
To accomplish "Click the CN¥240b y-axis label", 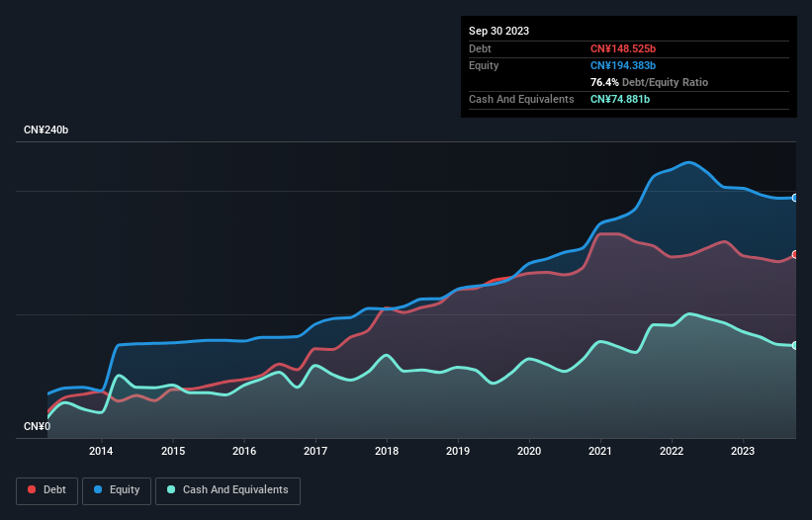I will click(x=46, y=130).
